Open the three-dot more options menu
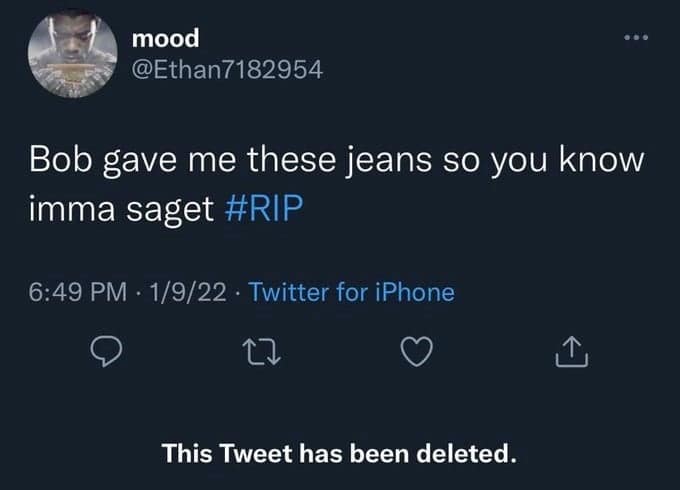 click(634, 39)
